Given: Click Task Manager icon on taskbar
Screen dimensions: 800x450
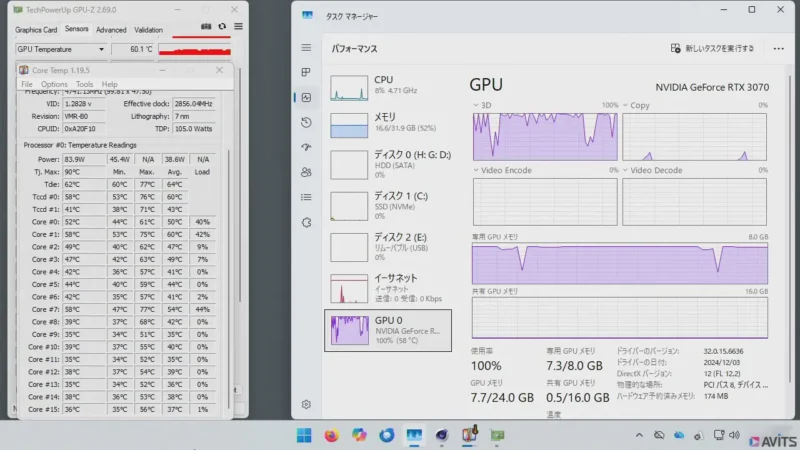Looking at the screenshot, I should pos(414,435).
